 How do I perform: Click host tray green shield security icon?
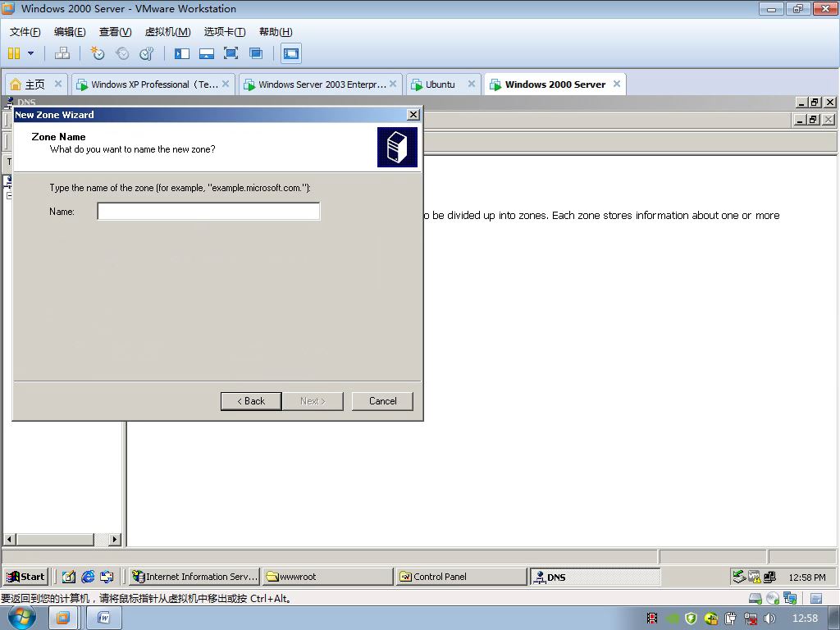click(691, 619)
